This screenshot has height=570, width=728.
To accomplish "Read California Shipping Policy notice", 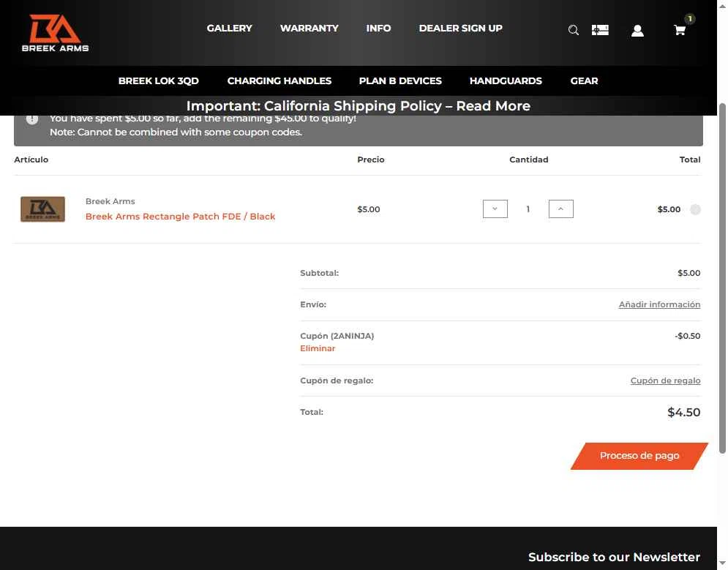I will [358, 106].
